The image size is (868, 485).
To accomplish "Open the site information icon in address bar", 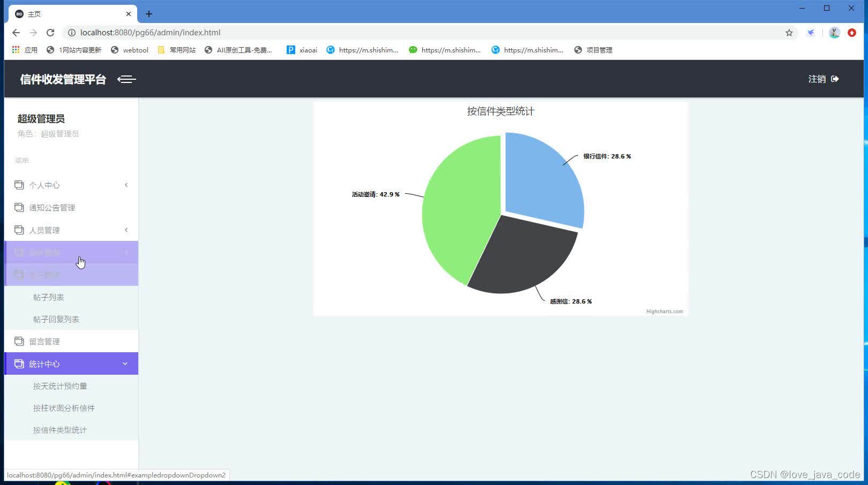I will point(71,33).
